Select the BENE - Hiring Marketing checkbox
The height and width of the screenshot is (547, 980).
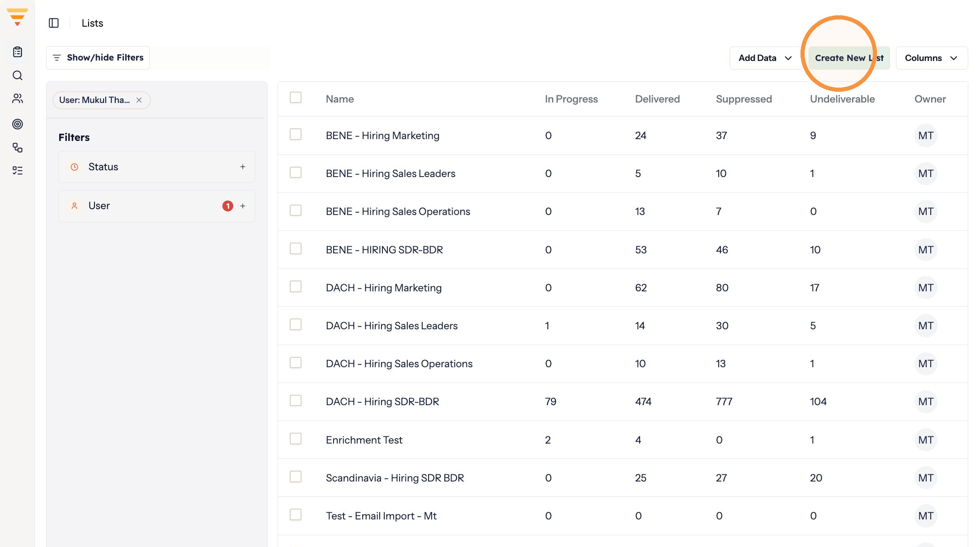click(x=296, y=134)
